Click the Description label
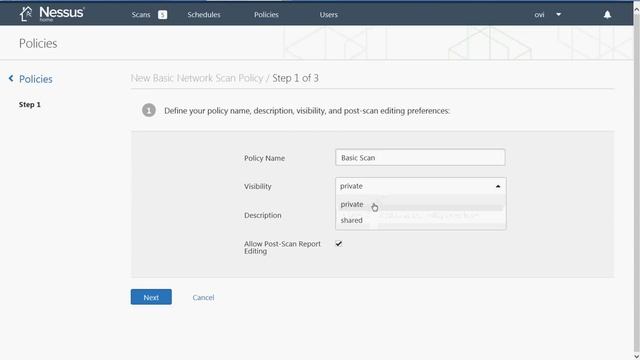The height and width of the screenshot is (360, 640). coord(262,215)
